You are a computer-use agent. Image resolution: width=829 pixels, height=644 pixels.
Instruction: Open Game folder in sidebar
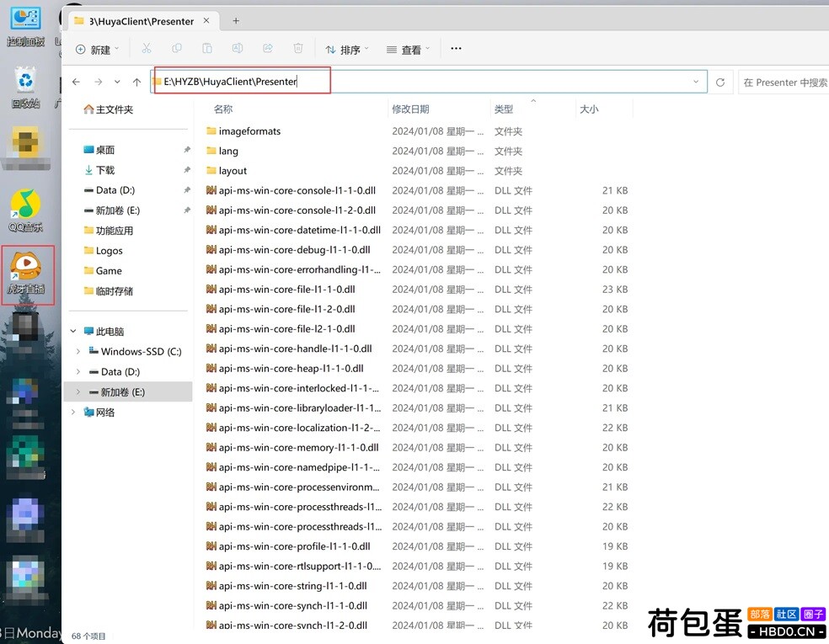103,270
